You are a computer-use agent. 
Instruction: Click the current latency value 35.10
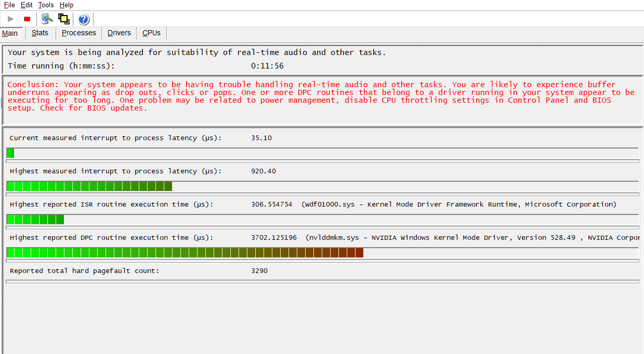(261, 138)
